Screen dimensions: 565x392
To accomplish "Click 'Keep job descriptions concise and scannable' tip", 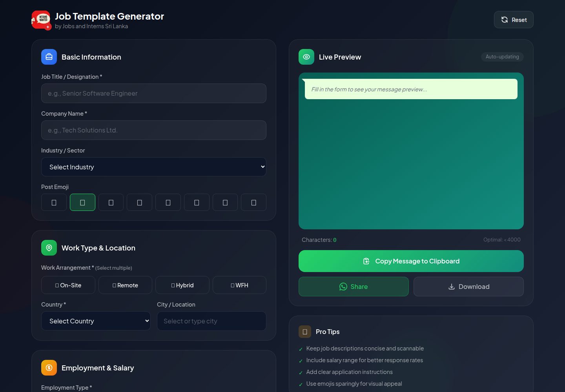I will tap(365, 348).
